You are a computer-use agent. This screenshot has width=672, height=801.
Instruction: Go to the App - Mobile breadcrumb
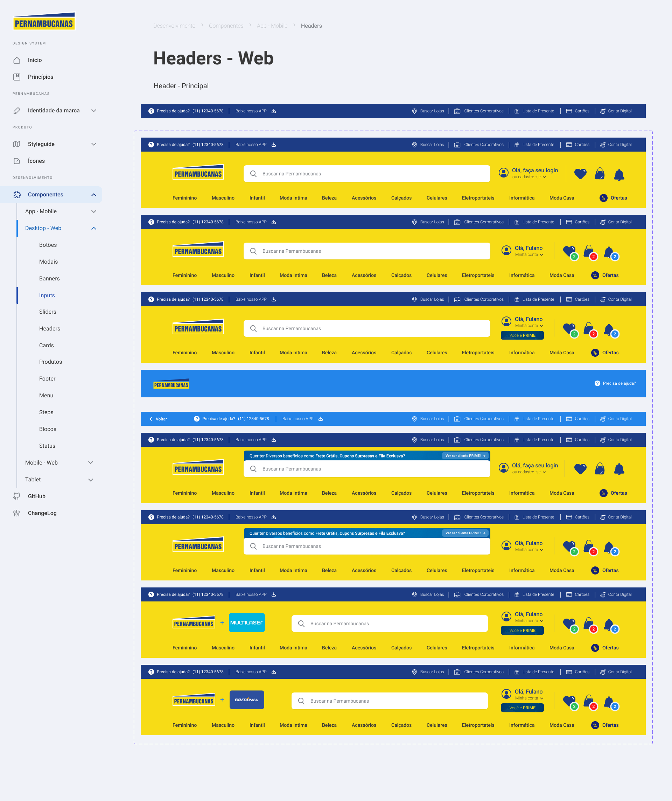point(272,26)
